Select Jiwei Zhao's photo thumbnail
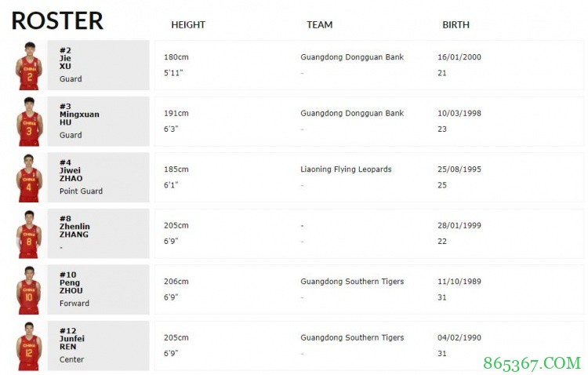 click(29, 178)
